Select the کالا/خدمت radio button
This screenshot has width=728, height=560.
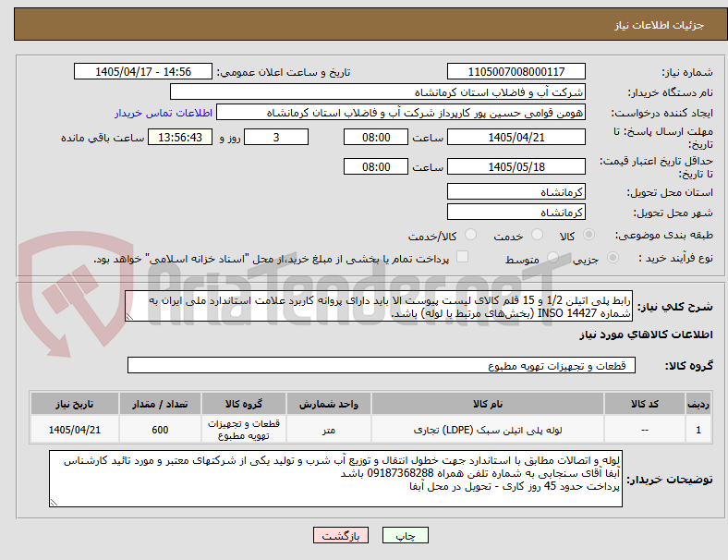tap(471, 235)
